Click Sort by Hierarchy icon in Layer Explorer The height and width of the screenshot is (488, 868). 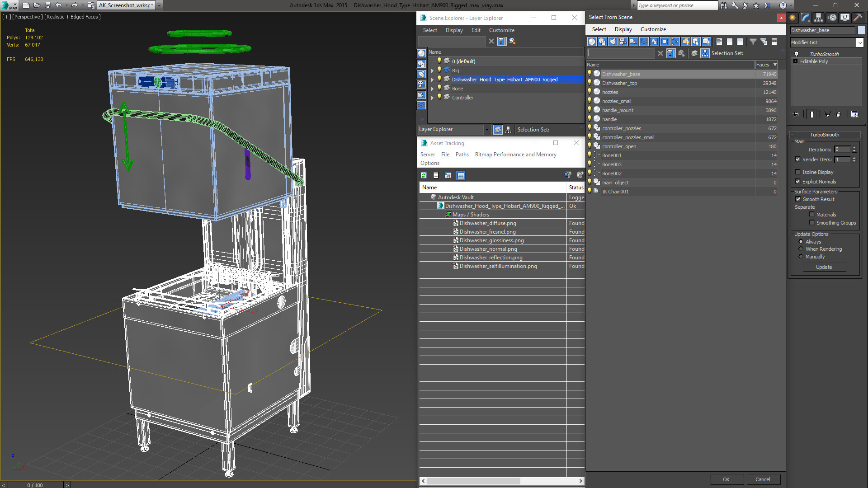coord(509,130)
